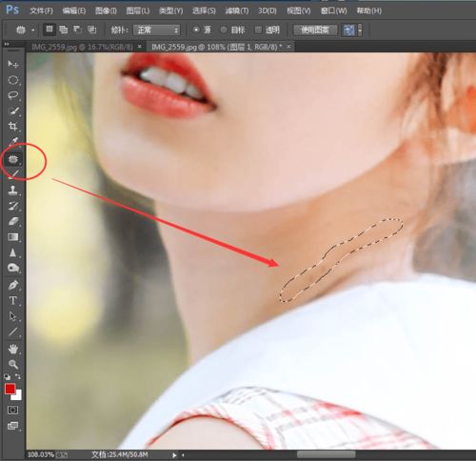Select the Quick Selection tool
The width and height of the screenshot is (476, 461).
pyautogui.click(x=13, y=110)
